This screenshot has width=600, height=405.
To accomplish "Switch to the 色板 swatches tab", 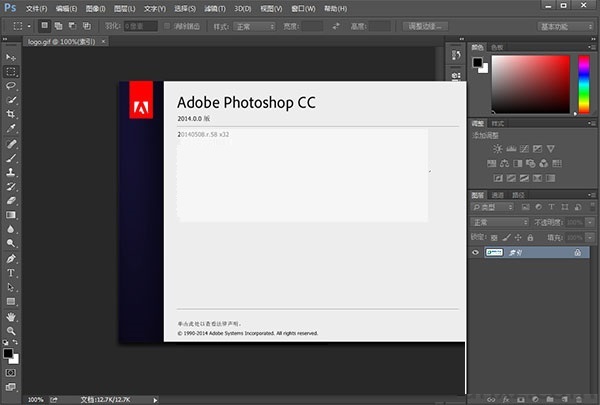I will pyautogui.click(x=497, y=47).
